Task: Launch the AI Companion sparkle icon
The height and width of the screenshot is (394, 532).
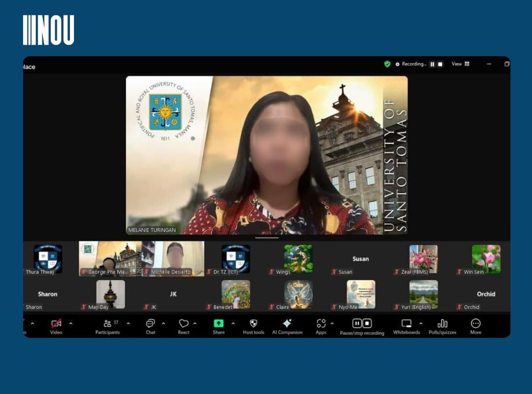Action: point(287,324)
